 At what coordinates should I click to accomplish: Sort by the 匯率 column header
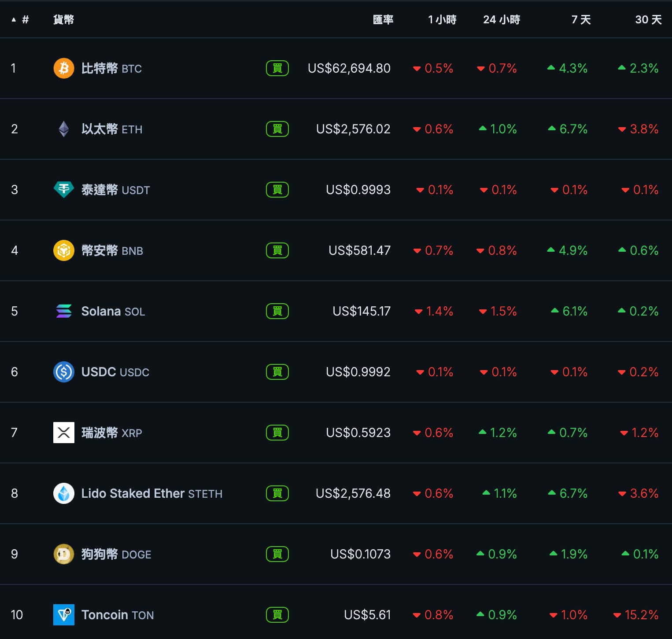click(x=383, y=19)
